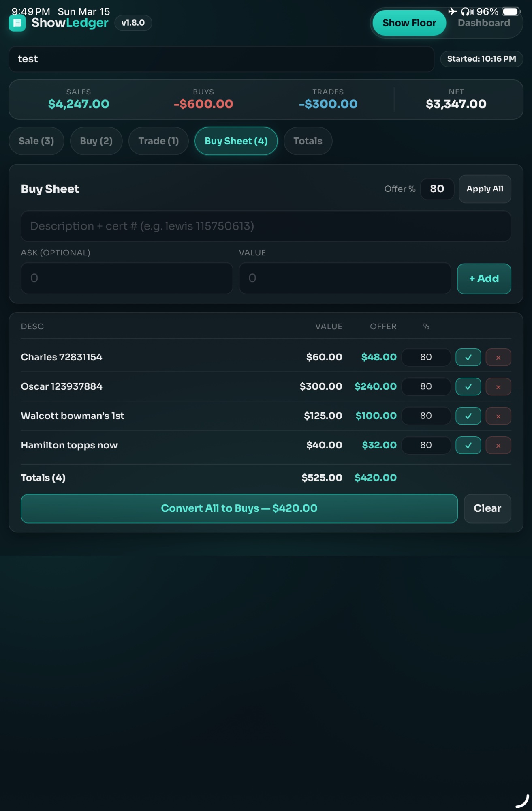This screenshot has height=811, width=532.
Task: Open the Sale (3) tab
Action: (36, 141)
